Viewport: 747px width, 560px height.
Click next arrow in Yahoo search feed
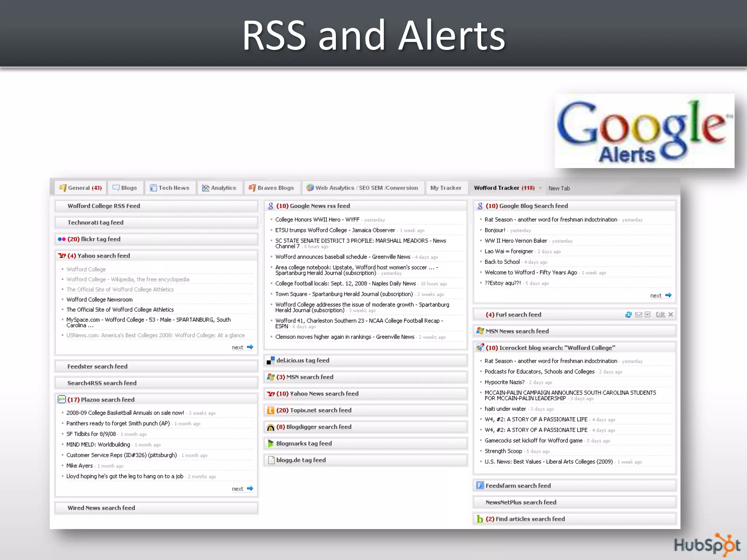250,347
